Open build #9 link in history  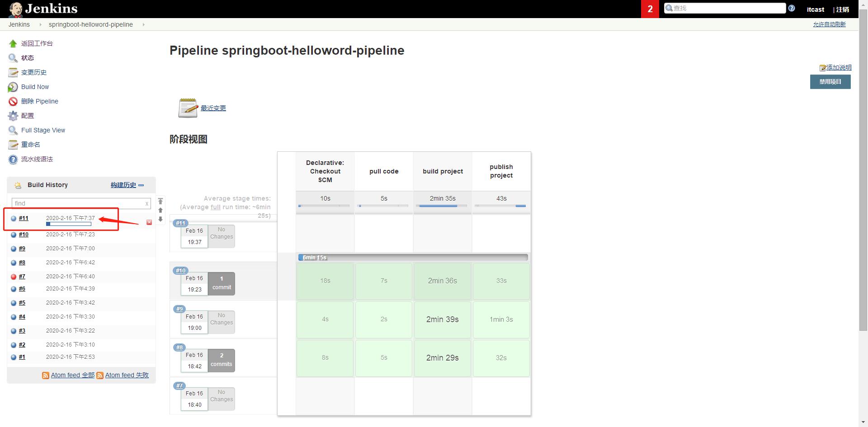[22, 249]
